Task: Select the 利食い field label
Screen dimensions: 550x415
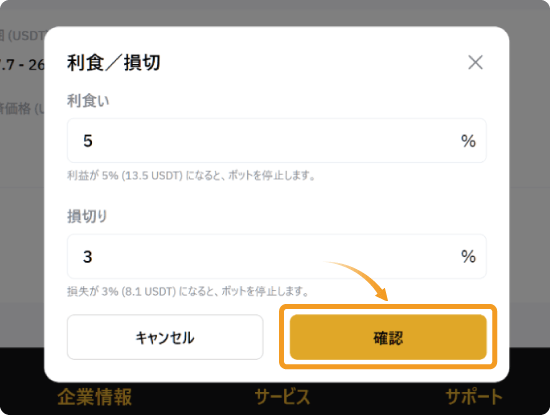Action: [x=88, y=101]
